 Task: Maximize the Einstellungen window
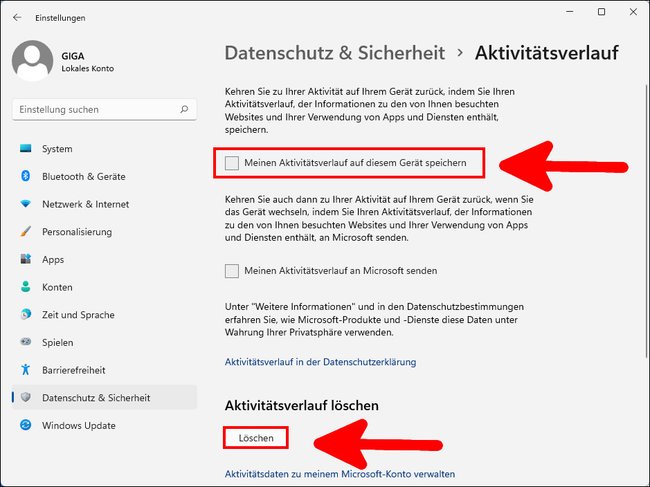(601, 12)
